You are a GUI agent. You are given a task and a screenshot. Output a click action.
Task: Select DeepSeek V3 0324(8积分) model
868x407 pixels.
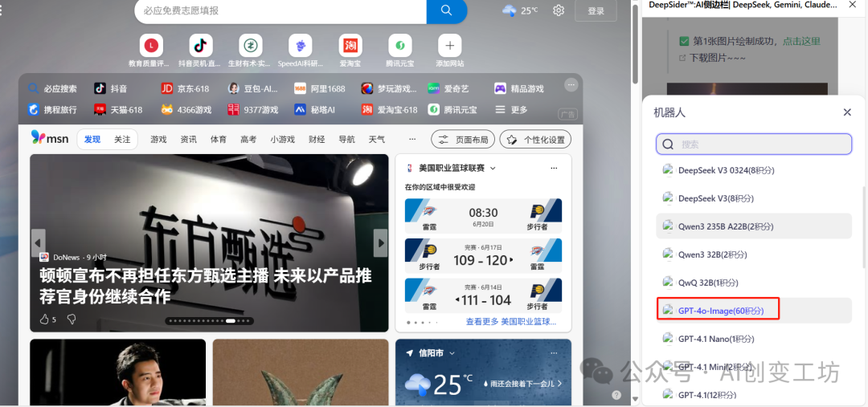753,170
